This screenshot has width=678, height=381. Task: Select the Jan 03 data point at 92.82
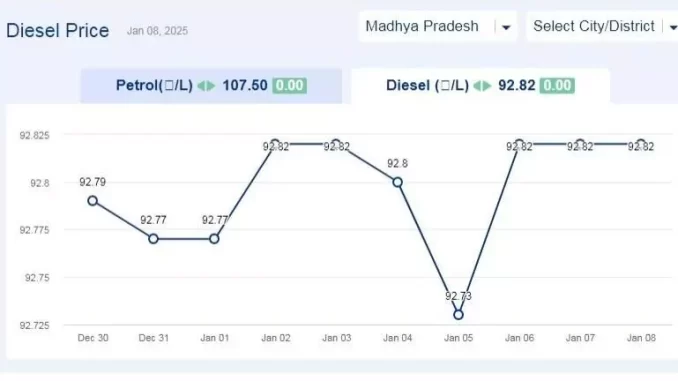tap(336, 144)
